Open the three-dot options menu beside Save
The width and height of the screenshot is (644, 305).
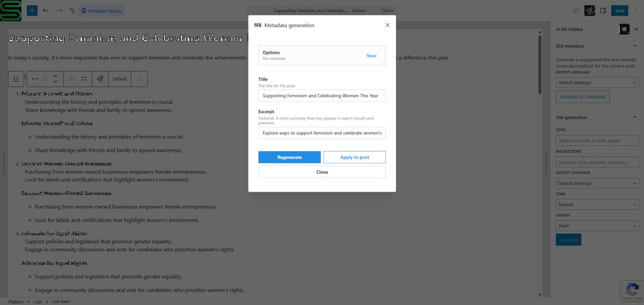[636, 11]
